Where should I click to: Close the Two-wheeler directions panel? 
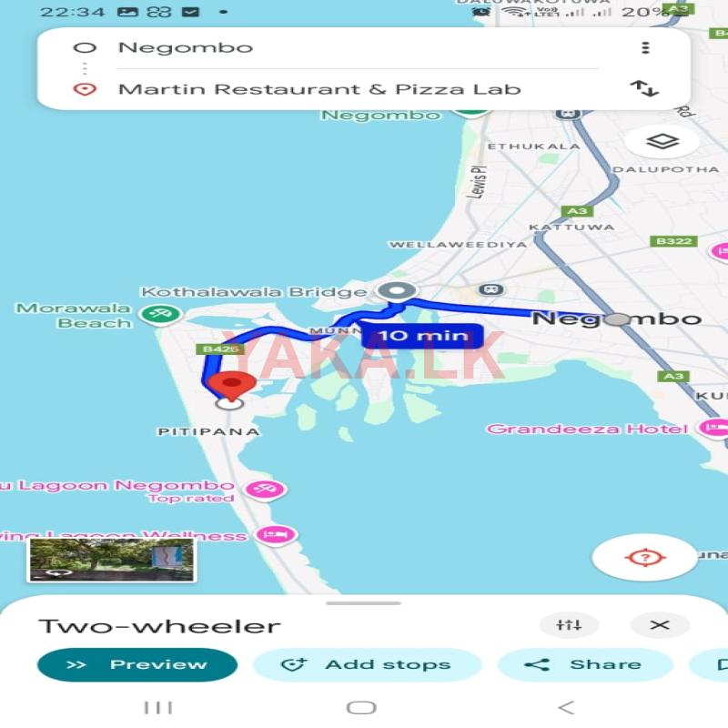(x=659, y=625)
